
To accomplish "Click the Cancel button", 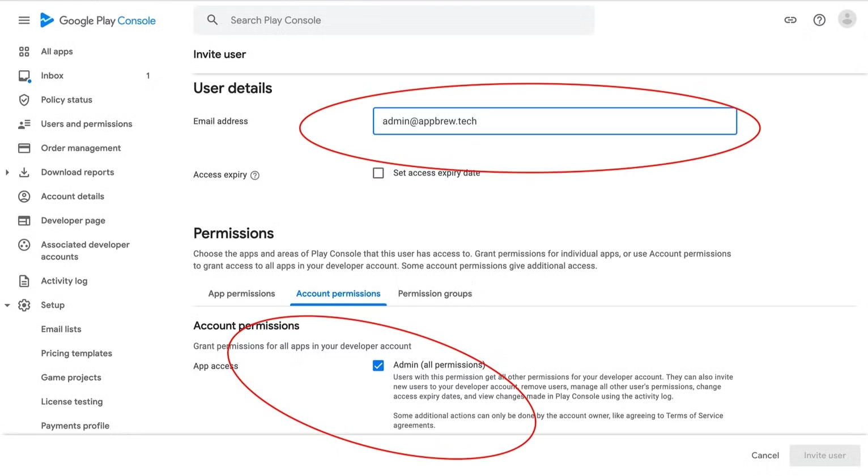I will 765,455.
